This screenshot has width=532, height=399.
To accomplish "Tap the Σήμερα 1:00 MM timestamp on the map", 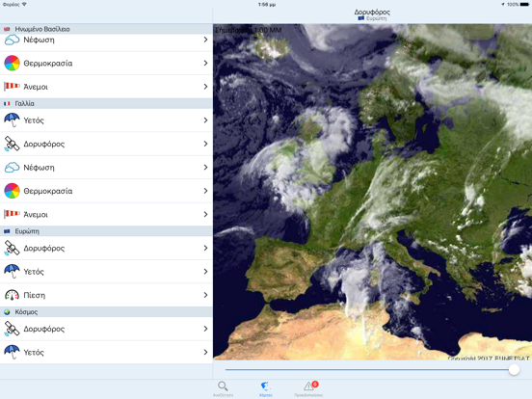I will tap(249, 30).
